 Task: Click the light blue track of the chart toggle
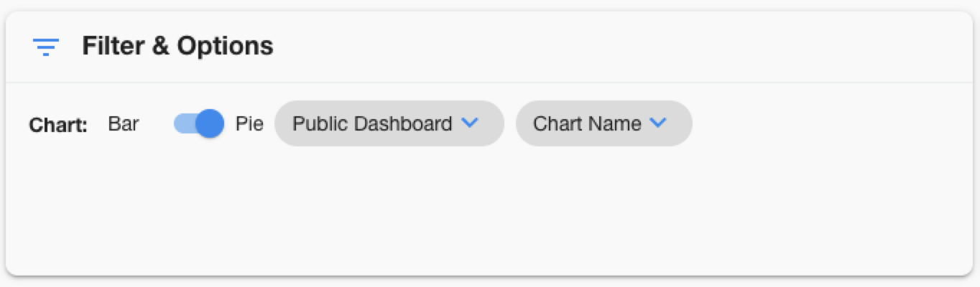183,123
